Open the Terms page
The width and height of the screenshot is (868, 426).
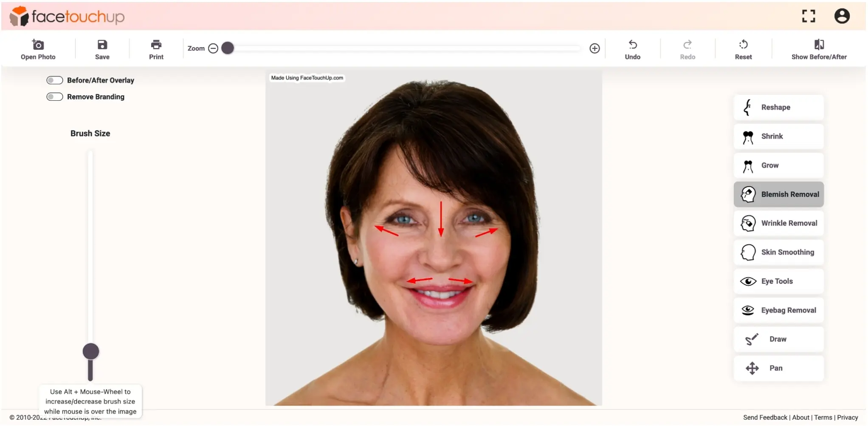pyautogui.click(x=823, y=417)
